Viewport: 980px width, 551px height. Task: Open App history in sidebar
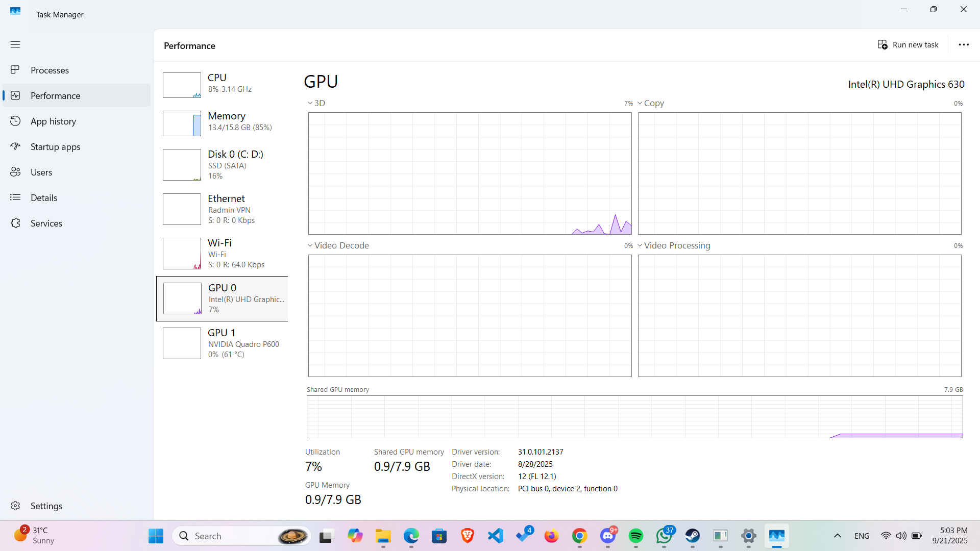click(x=53, y=121)
